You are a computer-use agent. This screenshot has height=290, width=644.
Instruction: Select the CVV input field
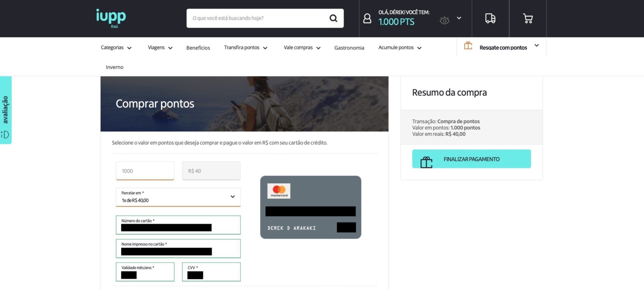pos(211,272)
